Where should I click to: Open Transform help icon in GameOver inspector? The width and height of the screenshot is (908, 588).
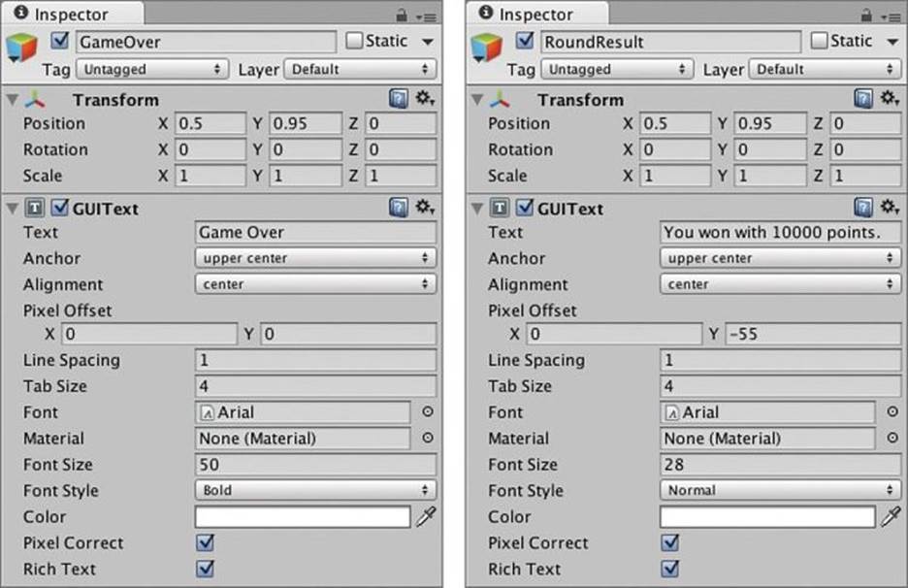point(399,99)
